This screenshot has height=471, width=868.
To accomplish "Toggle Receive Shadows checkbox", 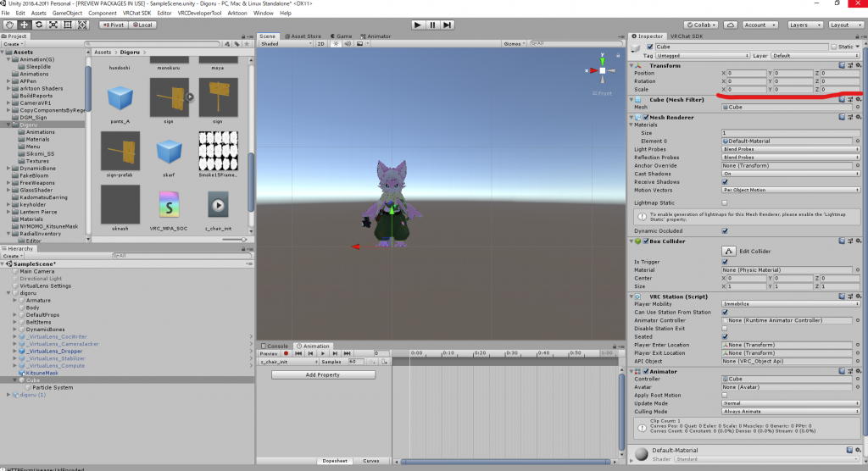I will [725, 182].
